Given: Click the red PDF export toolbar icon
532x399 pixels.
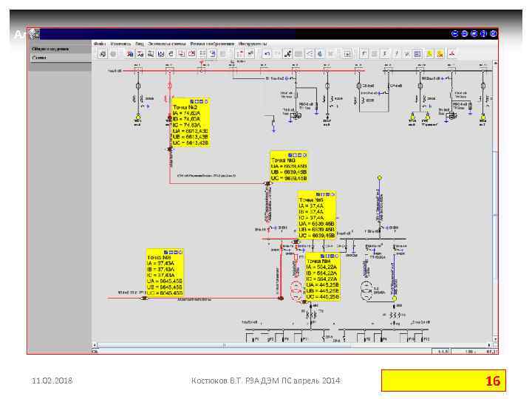Looking at the screenshot, I should coord(452,54).
